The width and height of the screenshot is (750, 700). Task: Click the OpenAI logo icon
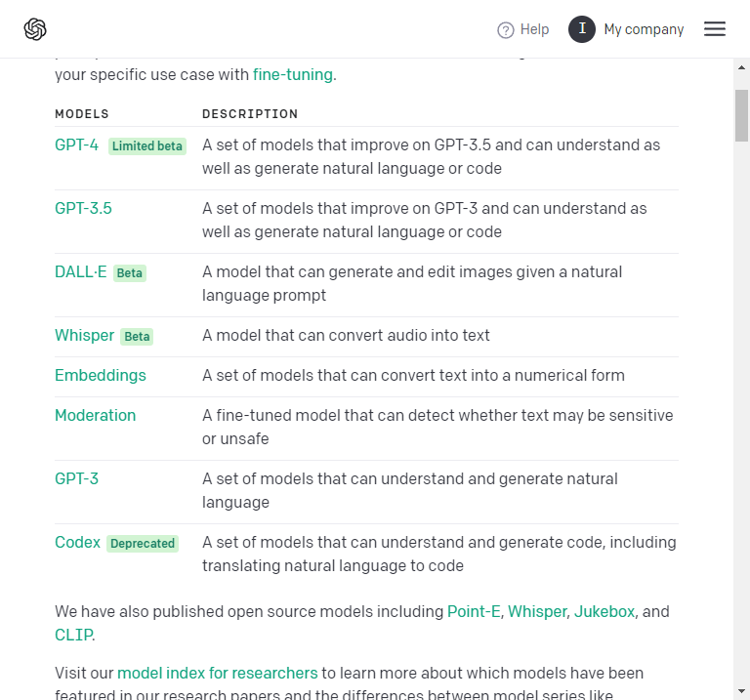[35, 29]
